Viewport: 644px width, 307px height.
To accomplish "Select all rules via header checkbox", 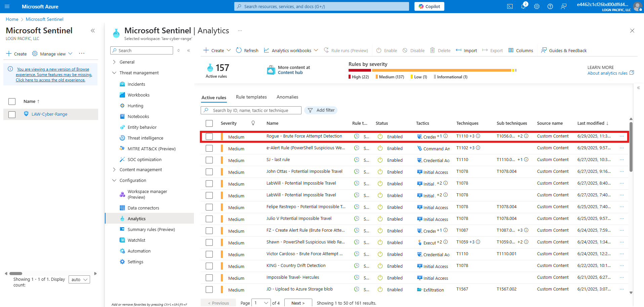I will [x=209, y=123].
